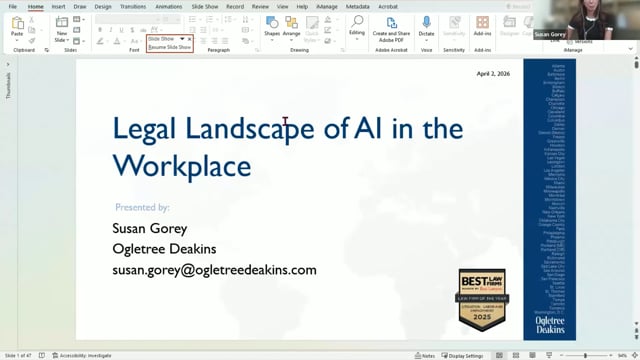Image resolution: width=640 pixels, height=360 pixels.
Task: Switch to the Review tab
Action: tap(260, 7)
